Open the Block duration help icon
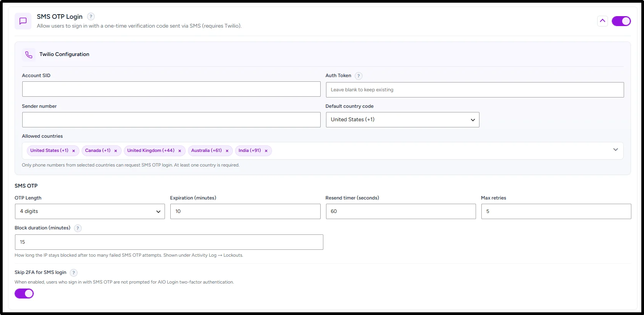 coord(78,228)
